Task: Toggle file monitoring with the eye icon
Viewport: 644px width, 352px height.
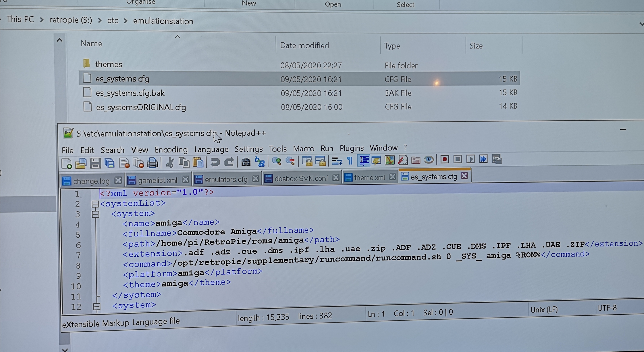Action: [429, 160]
